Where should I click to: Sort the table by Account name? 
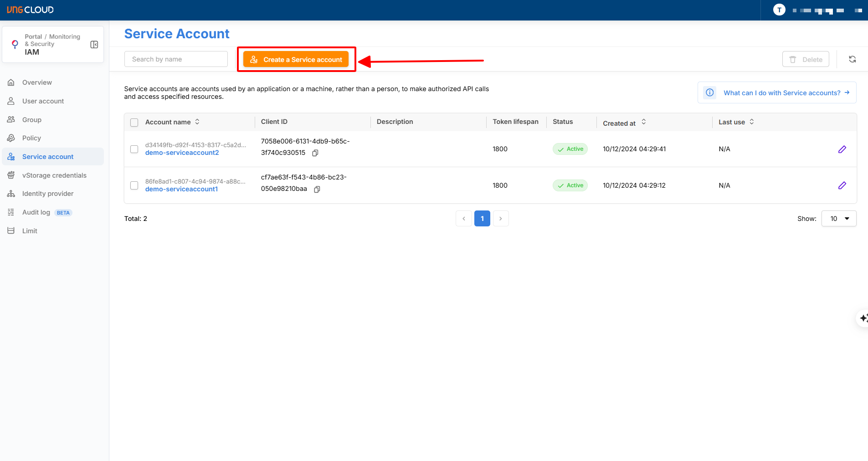click(197, 122)
